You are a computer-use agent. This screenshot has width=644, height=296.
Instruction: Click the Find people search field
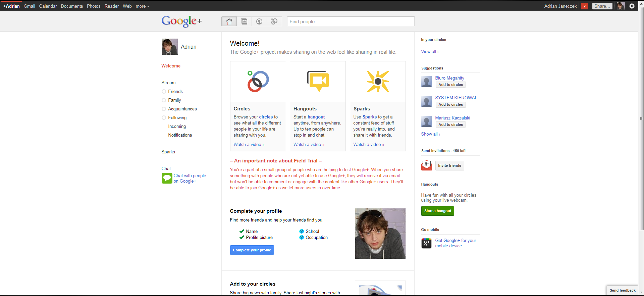(351, 21)
